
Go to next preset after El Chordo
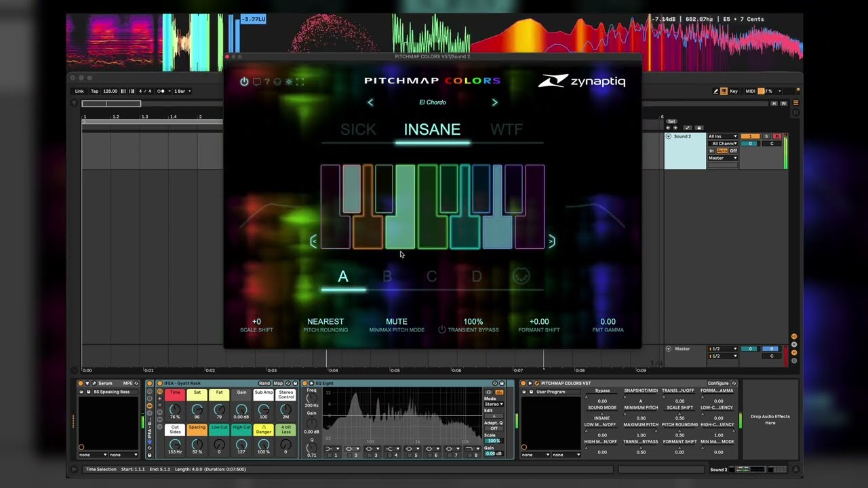tap(494, 102)
